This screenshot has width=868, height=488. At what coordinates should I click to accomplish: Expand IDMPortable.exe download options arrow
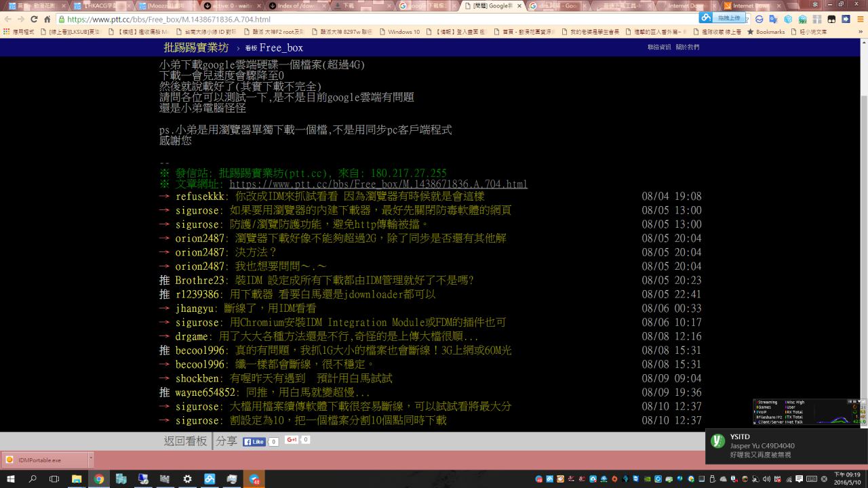(x=90, y=460)
